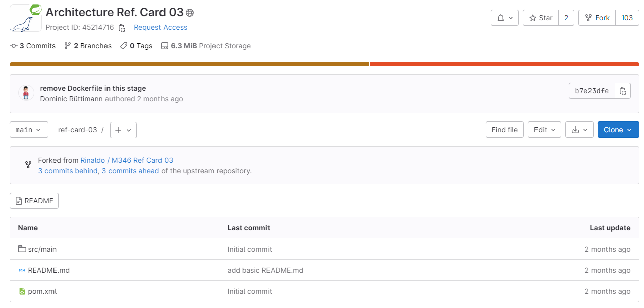Expand the Clone dropdown
Image resolution: width=644 pixels, height=308 pixels.
tap(618, 130)
